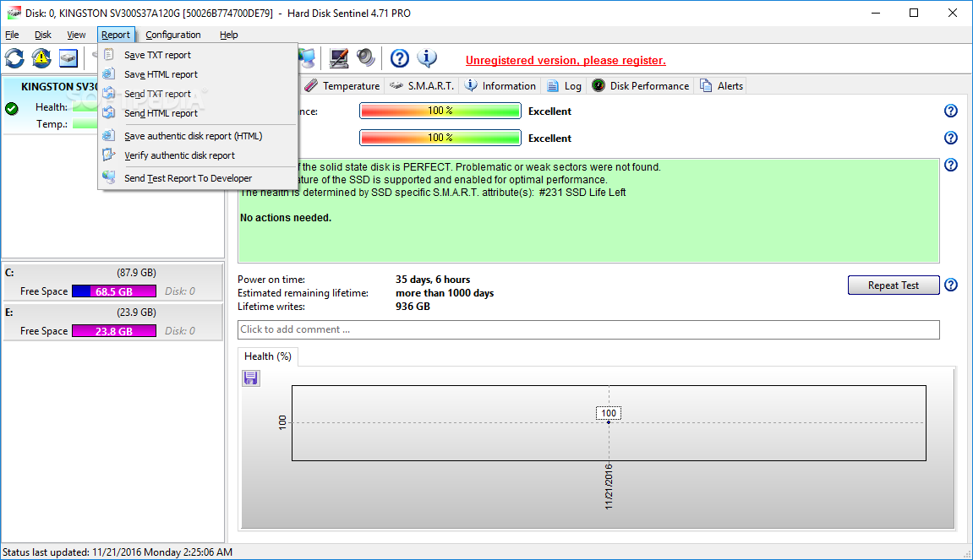Click the refresh disk status toolbar icon
This screenshot has height=560, width=973.
click(15, 58)
